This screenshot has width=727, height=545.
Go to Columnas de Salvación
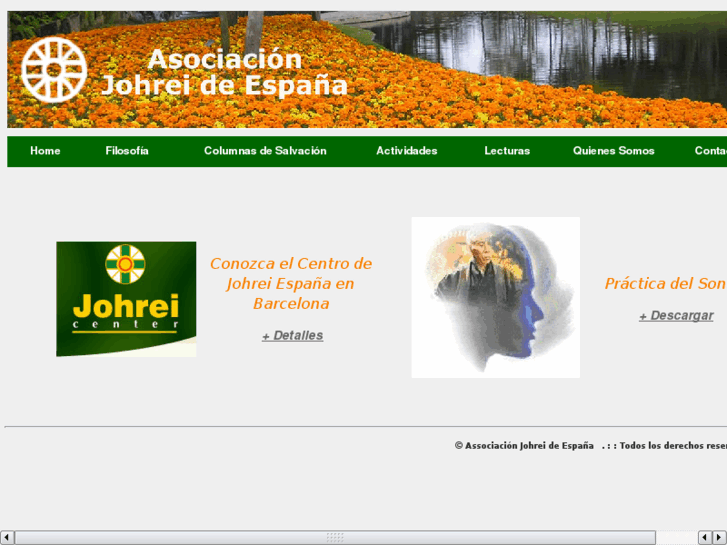[265, 151]
